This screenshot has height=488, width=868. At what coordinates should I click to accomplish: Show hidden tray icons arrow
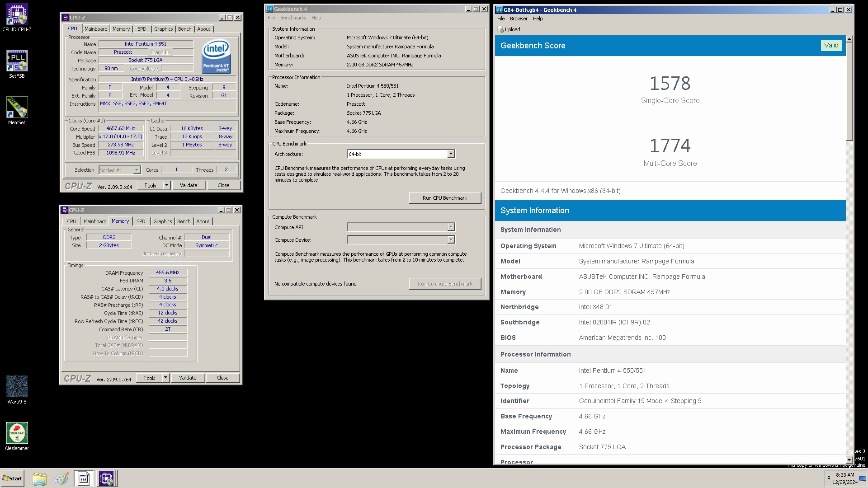[x=829, y=478]
